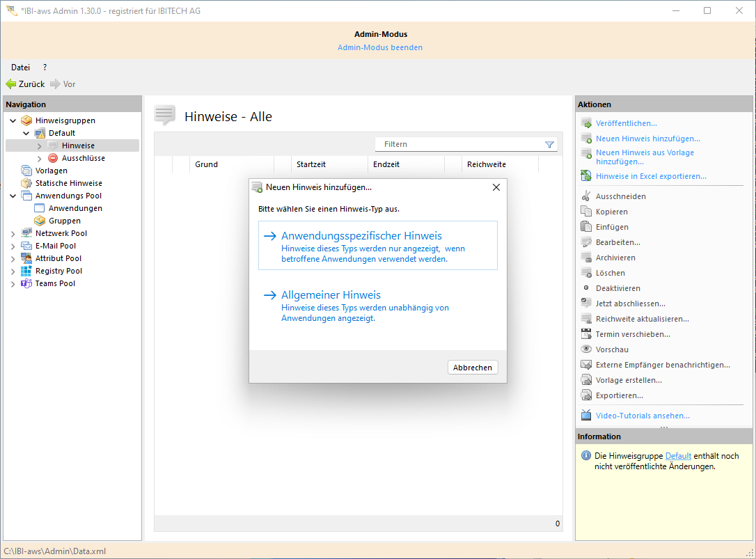Screen dimensions: 756x559
Task: Open Termin verschieben dialog
Action: click(x=631, y=333)
